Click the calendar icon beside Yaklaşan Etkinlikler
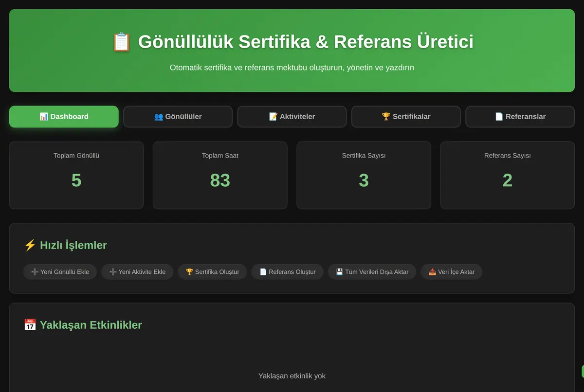584x392 pixels. coord(30,325)
